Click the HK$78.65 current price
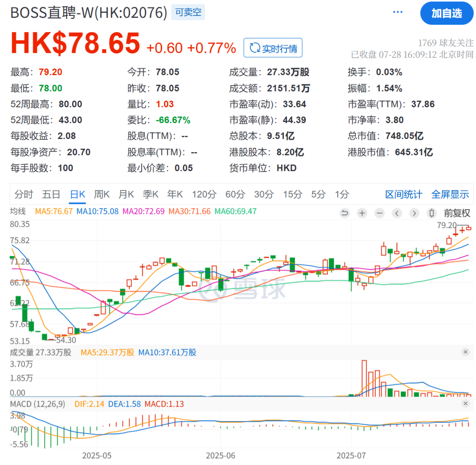This screenshot has height=465, width=476. [75, 43]
